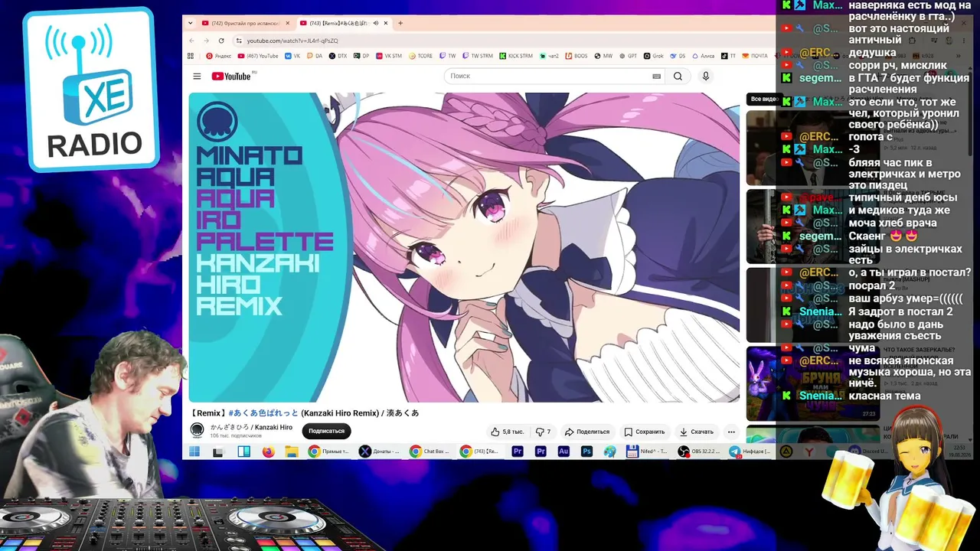Open the Windows Start menu
980x551 pixels.
(x=194, y=452)
